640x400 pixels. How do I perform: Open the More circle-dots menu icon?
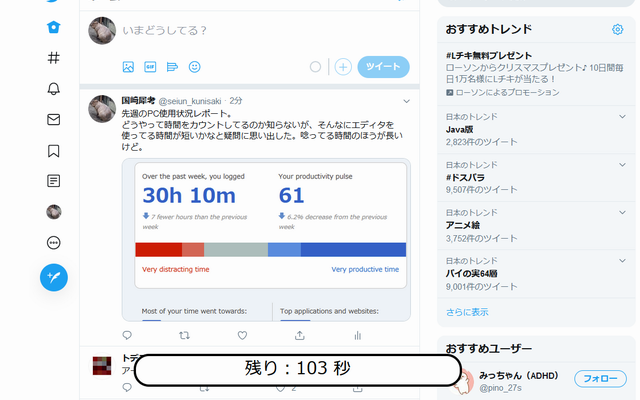coord(53,243)
